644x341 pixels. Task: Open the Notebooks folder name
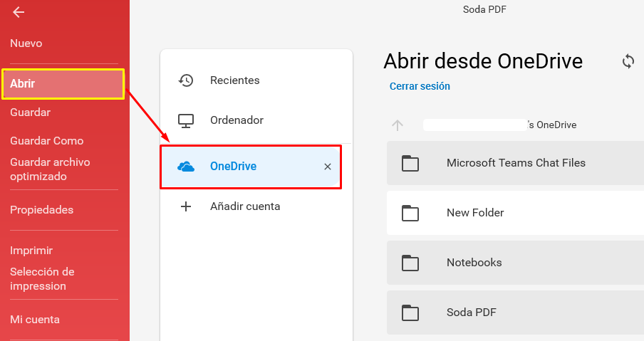[x=474, y=263]
